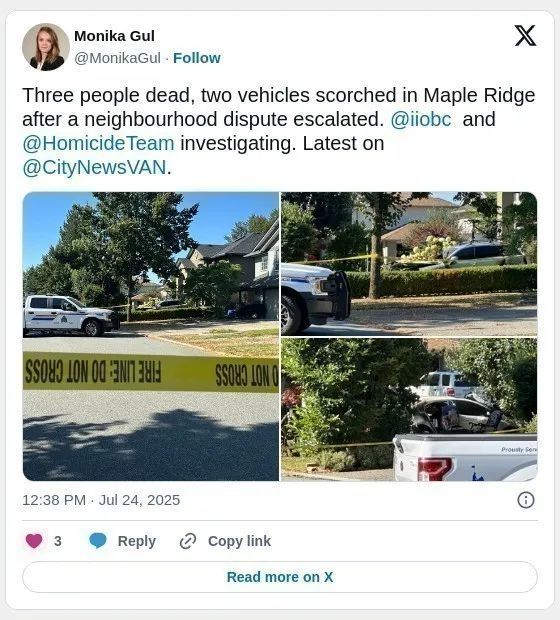Image resolution: width=560 pixels, height=620 pixels.
Task: Click the Copy link text
Action: click(239, 541)
